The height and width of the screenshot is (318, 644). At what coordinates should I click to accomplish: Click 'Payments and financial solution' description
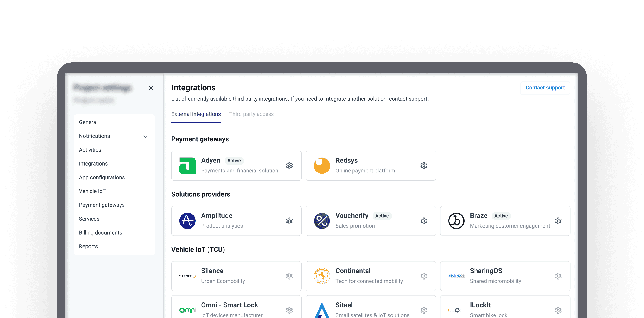(240, 171)
